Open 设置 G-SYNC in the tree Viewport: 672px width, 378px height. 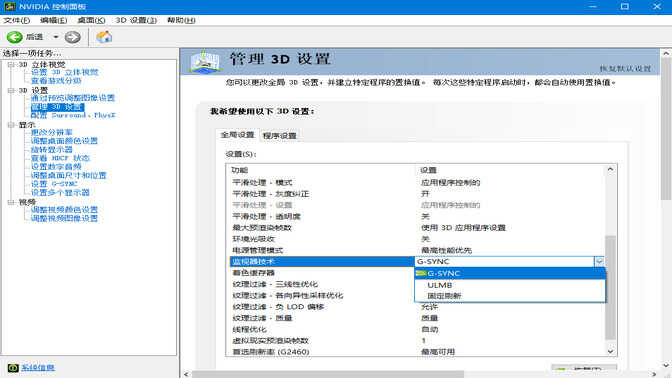point(54,184)
